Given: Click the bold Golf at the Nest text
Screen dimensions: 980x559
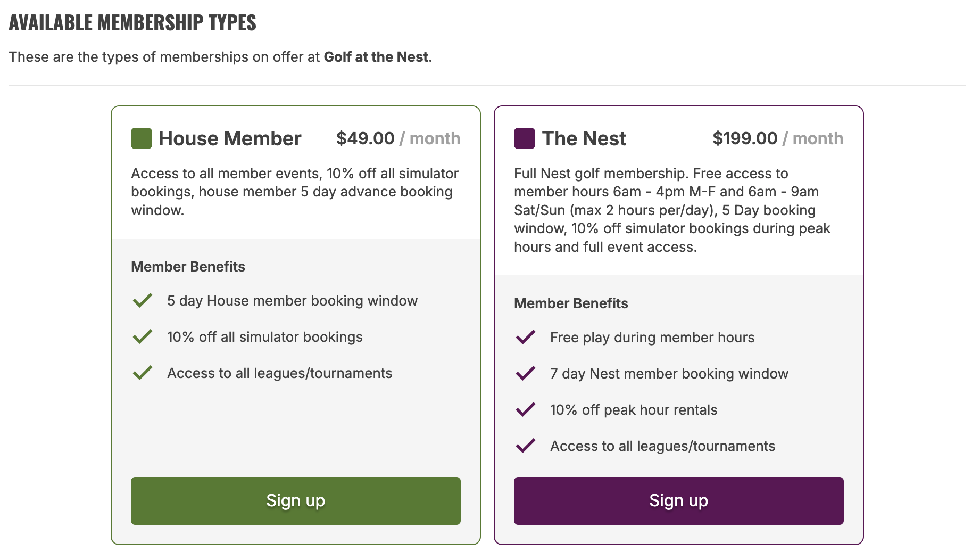Looking at the screenshot, I should coord(376,57).
